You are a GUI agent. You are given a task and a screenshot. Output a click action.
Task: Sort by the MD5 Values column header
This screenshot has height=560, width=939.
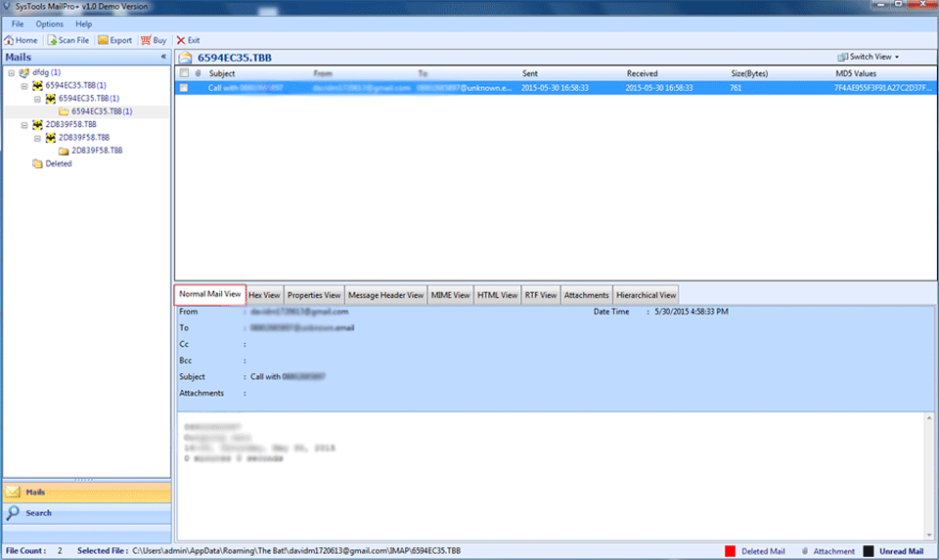pyautogui.click(x=856, y=73)
